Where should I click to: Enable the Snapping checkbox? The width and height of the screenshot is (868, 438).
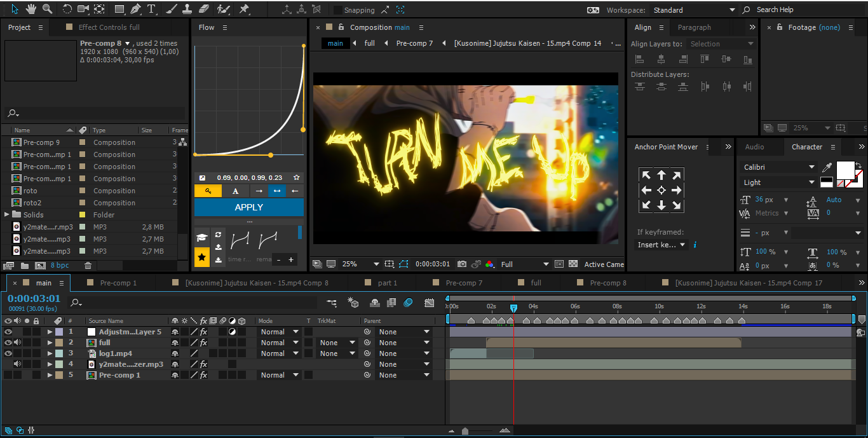338,10
